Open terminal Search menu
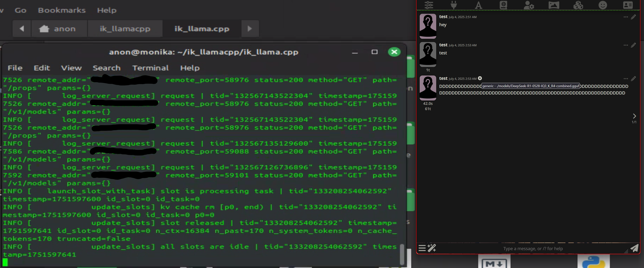The width and height of the screenshot is (644, 268). point(107,68)
